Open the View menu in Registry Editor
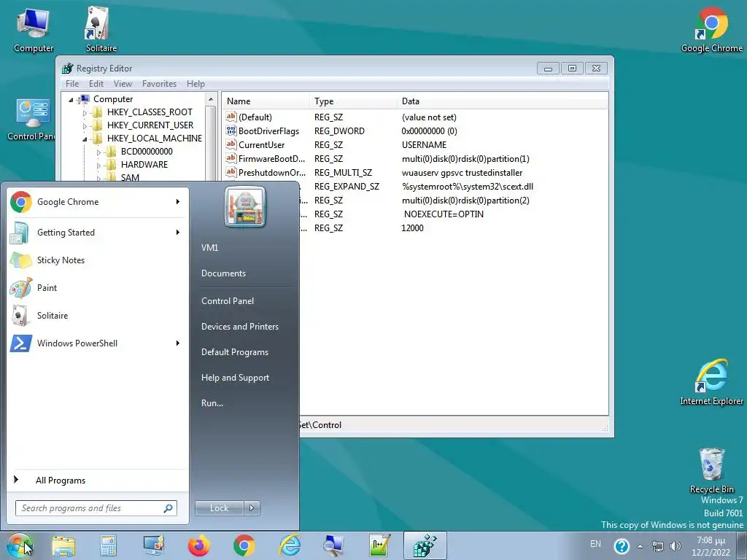The image size is (747, 560). click(123, 84)
